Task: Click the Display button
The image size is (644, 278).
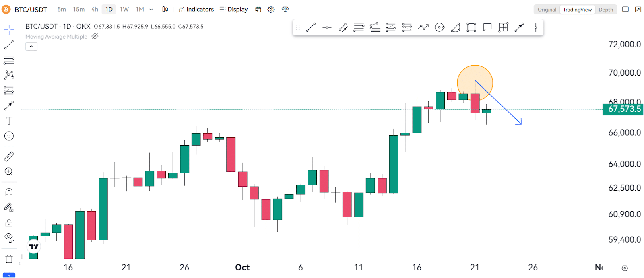Action: (234, 9)
